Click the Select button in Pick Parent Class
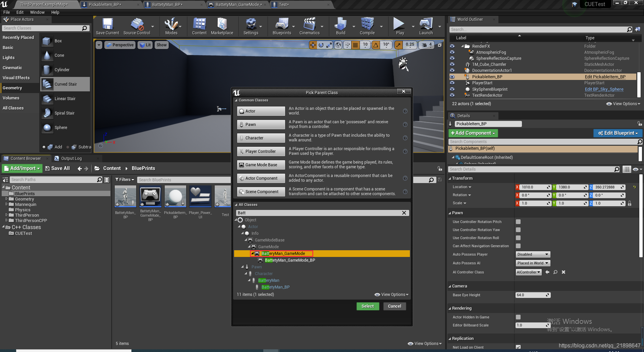Viewport: 644px width, 352px height. point(368,306)
